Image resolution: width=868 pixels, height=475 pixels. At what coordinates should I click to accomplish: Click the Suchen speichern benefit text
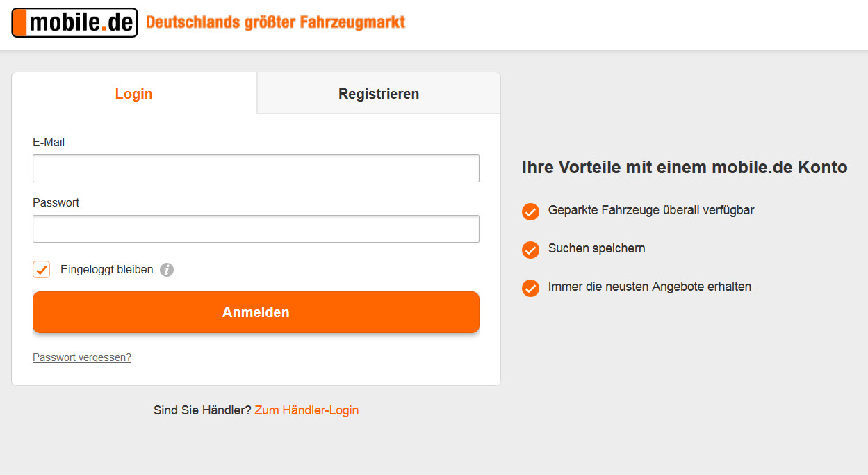[x=596, y=248]
